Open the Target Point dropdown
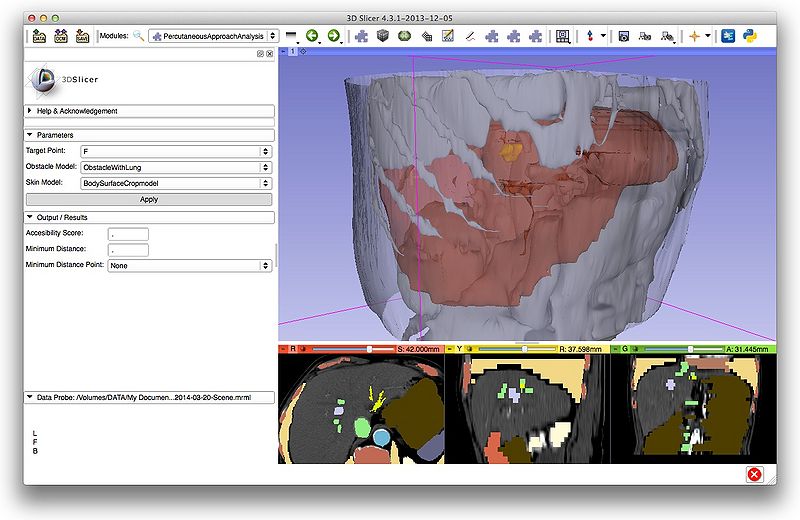 175,151
